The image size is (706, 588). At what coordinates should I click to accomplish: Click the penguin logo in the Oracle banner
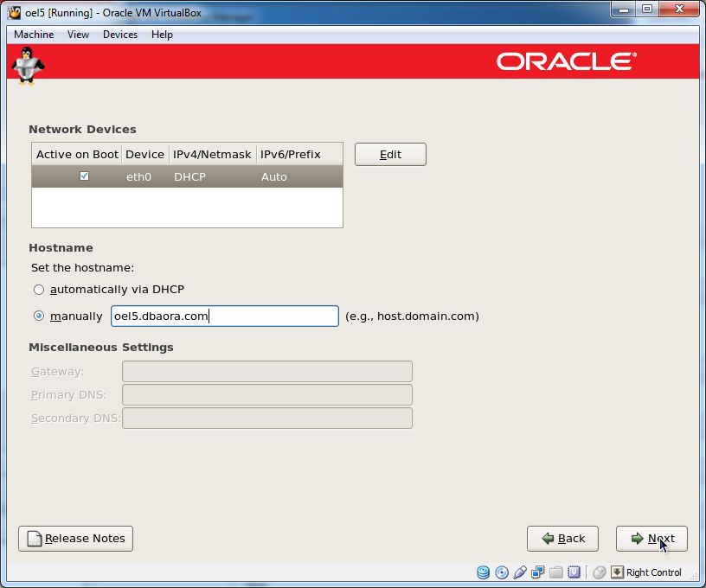[x=28, y=66]
